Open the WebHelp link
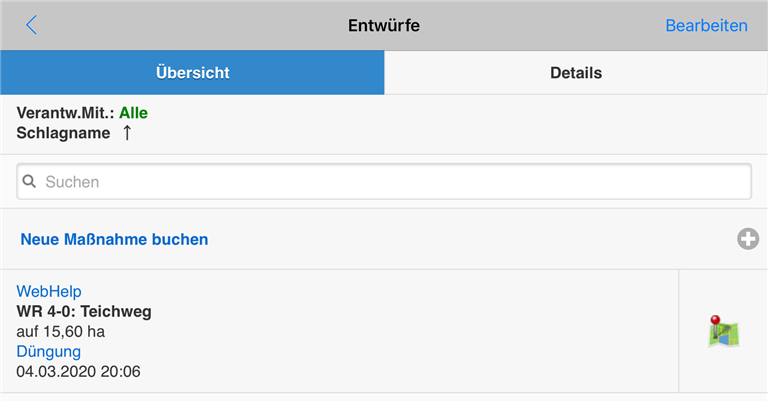This screenshot has height=401, width=768. click(47, 291)
